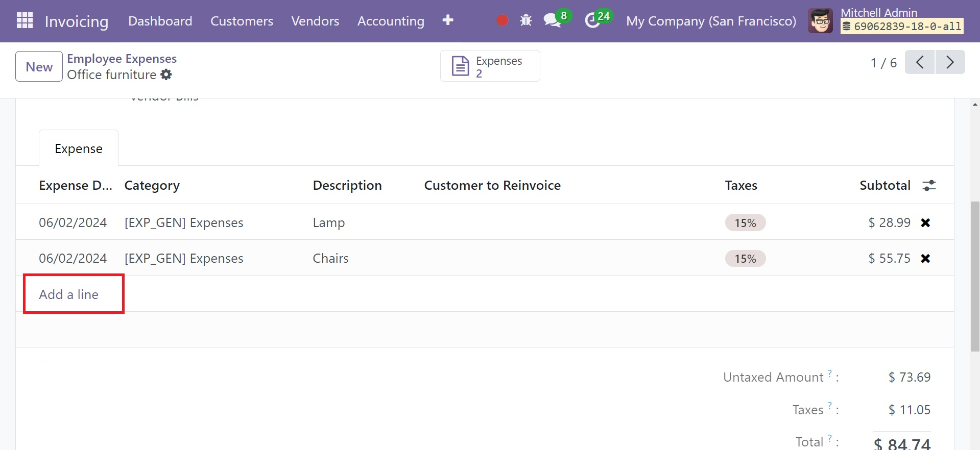Open the Dashboard menu

(x=160, y=21)
